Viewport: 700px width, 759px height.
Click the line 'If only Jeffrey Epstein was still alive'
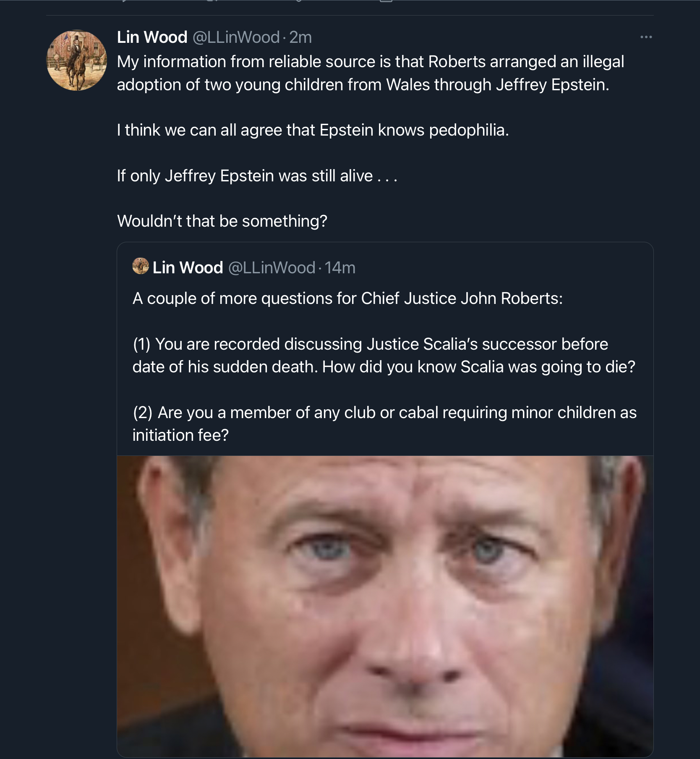tap(257, 176)
